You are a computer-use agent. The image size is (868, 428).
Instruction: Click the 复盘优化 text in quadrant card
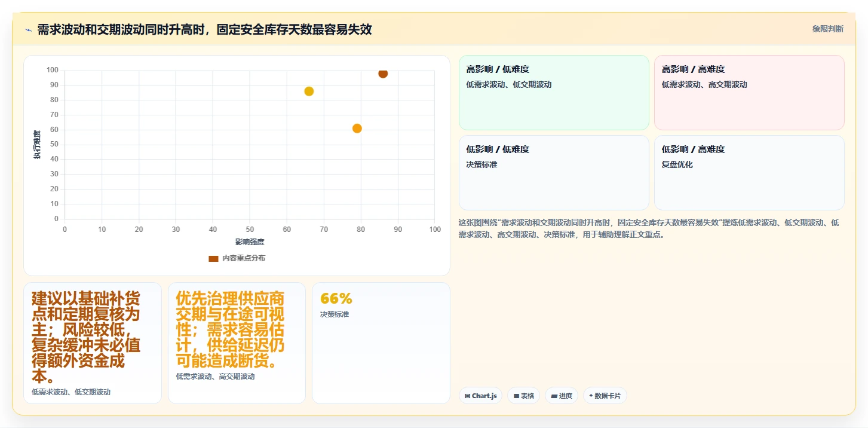(677, 164)
